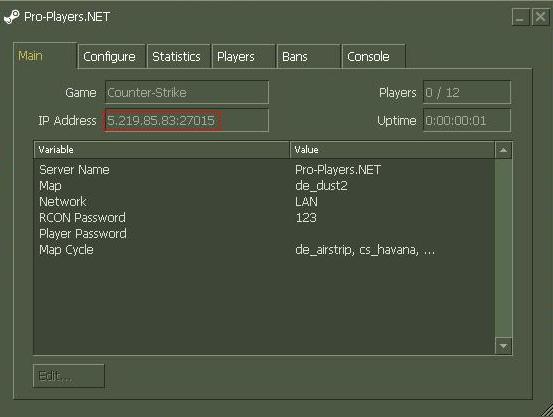Select the Server Name row
Viewport: 553px width, 417px height.
(x=264, y=170)
